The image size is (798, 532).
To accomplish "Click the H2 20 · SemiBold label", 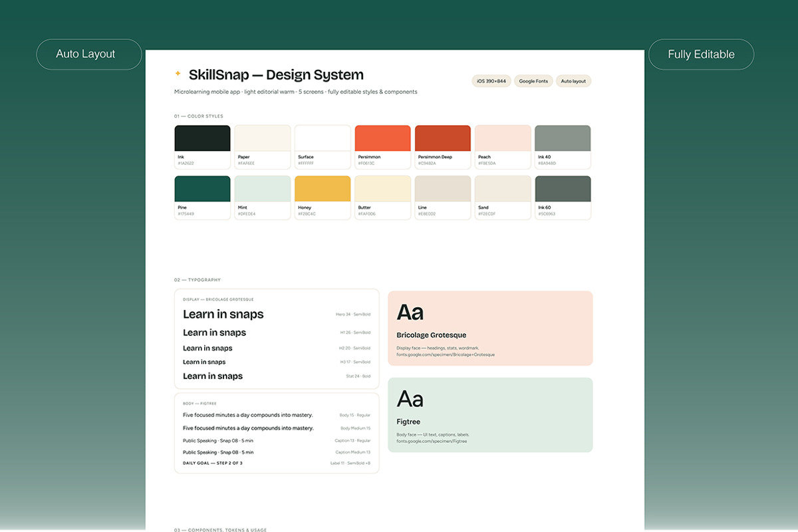I will pos(355,348).
